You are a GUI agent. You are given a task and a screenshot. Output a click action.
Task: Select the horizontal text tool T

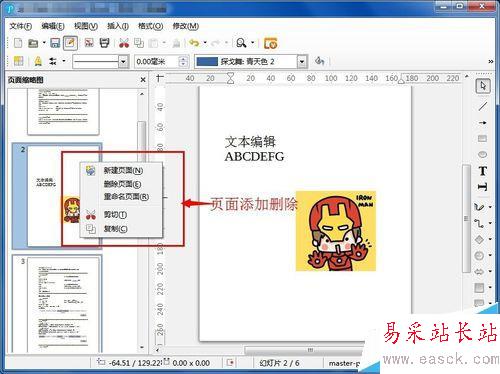tap(482, 171)
